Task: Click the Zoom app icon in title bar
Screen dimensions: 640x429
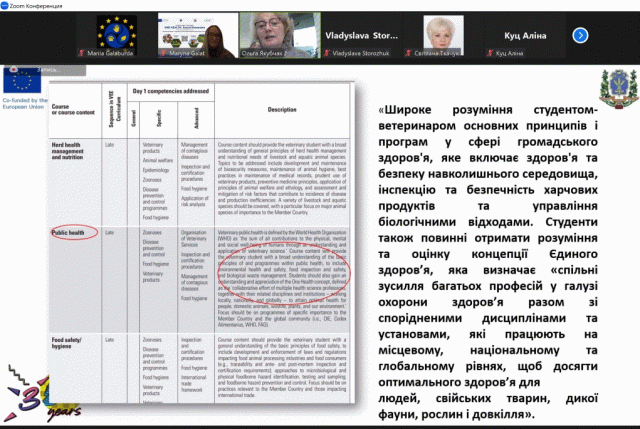Action: click(x=4, y=5)
